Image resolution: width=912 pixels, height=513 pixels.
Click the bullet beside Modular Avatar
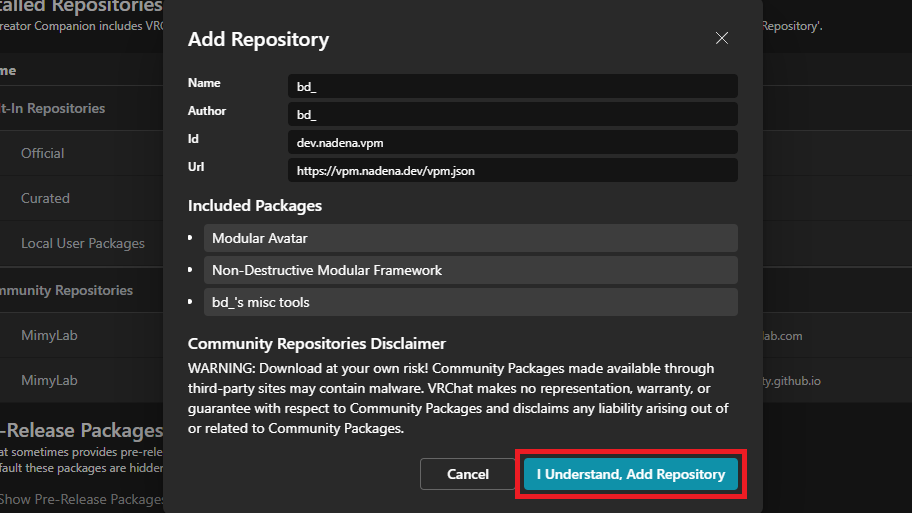click(190, 238)
